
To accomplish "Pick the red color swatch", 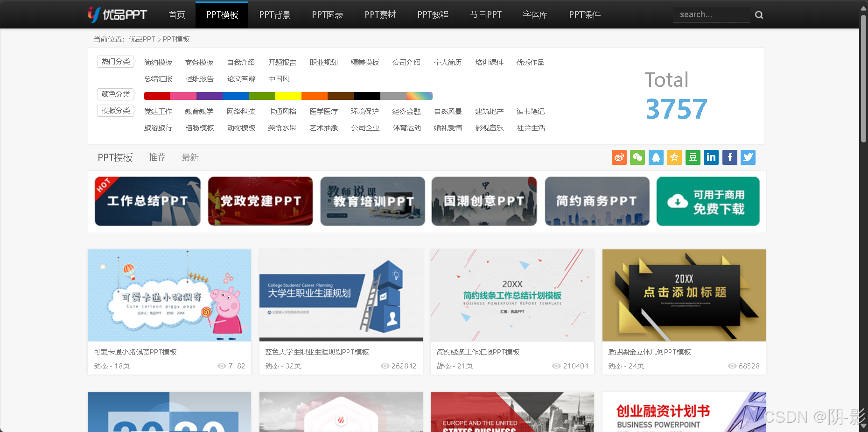I will (157, 96).
